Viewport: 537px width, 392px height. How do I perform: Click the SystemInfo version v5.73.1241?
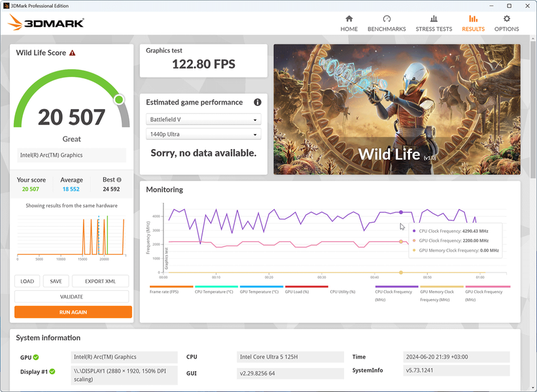tap(457, 370)
